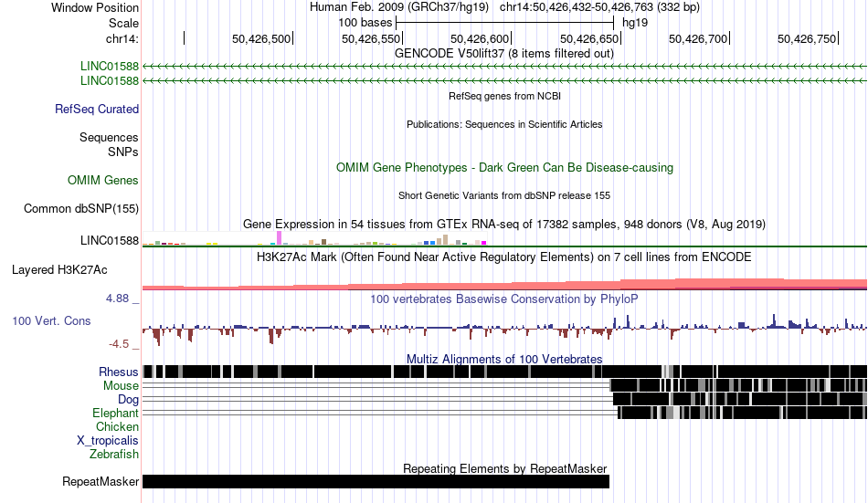868x503 pixels.
Task: Click the RepeatMasker track label
Action: [101, 482]
